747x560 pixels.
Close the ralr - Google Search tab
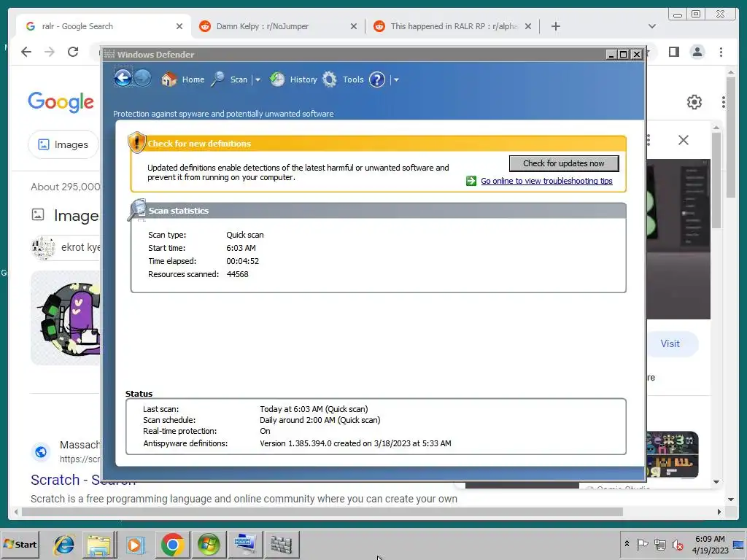click(x=179, y=26)
